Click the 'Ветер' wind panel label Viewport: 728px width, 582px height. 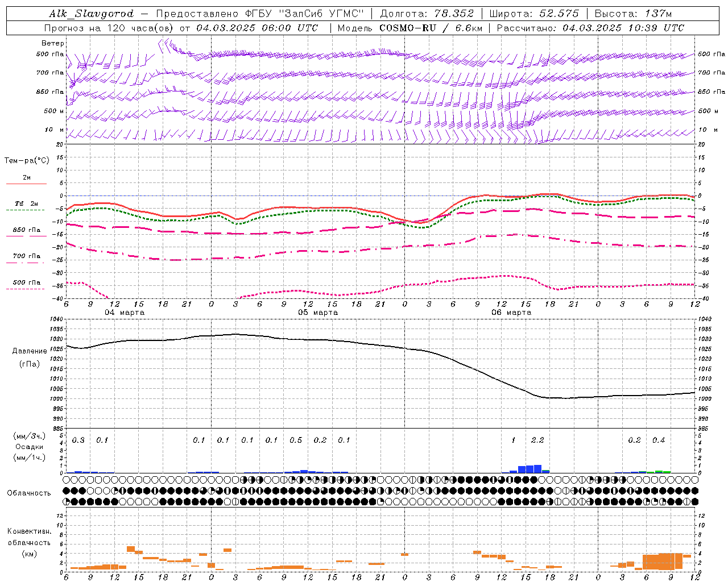tap(53, 43)
